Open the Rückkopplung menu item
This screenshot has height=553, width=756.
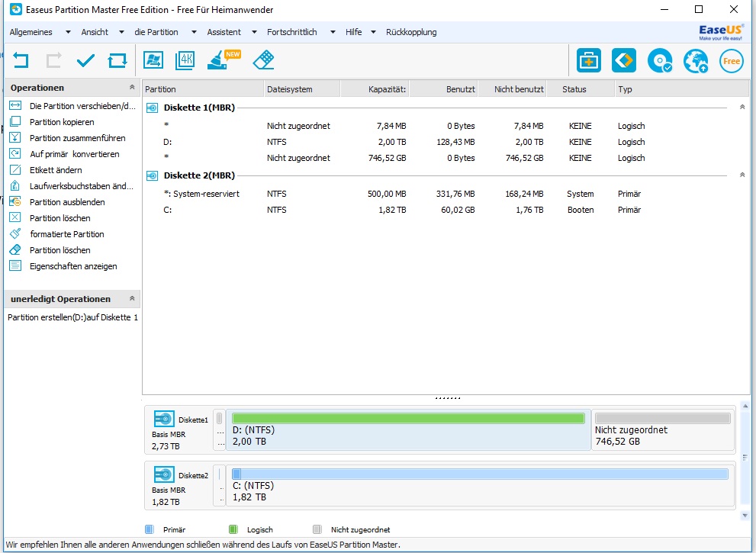[x=411, y=32]
